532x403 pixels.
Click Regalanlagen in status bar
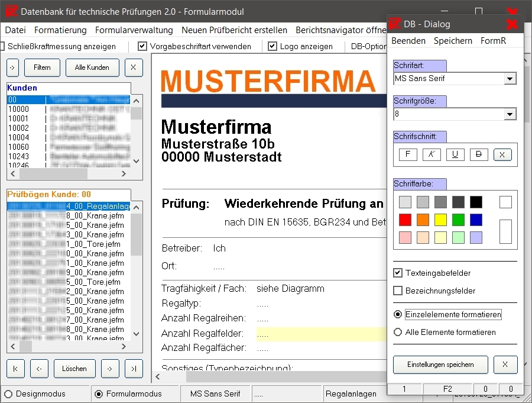tap(351, 394)
